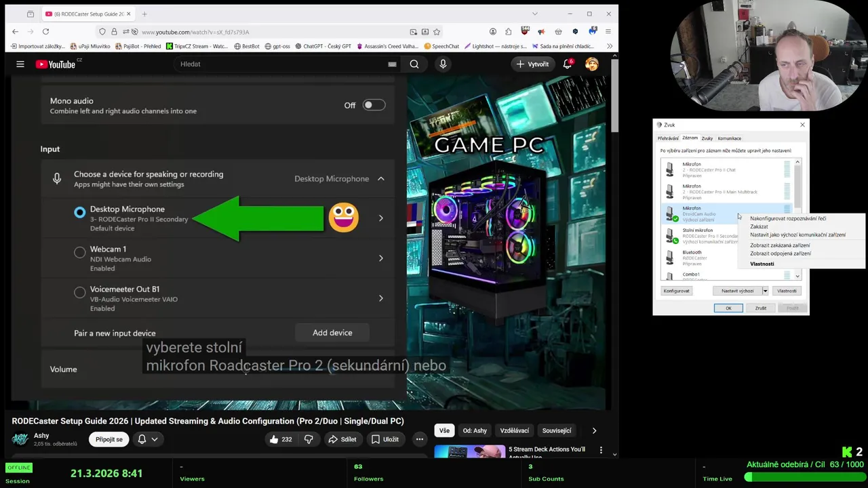
Task: Open options for 5 Stream Deck Actions video
Action: click(x=601, y=449)
